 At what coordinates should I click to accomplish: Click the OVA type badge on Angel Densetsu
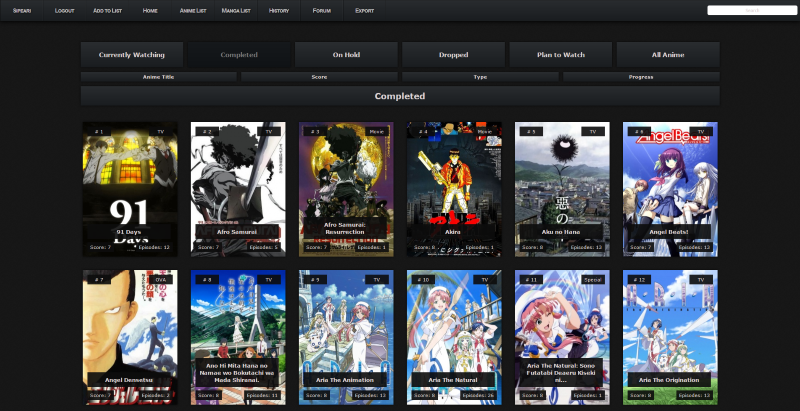[161, 279]
